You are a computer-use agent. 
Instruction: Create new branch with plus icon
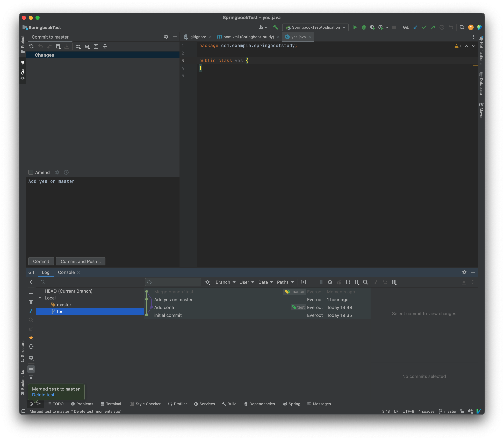[31, 293]
